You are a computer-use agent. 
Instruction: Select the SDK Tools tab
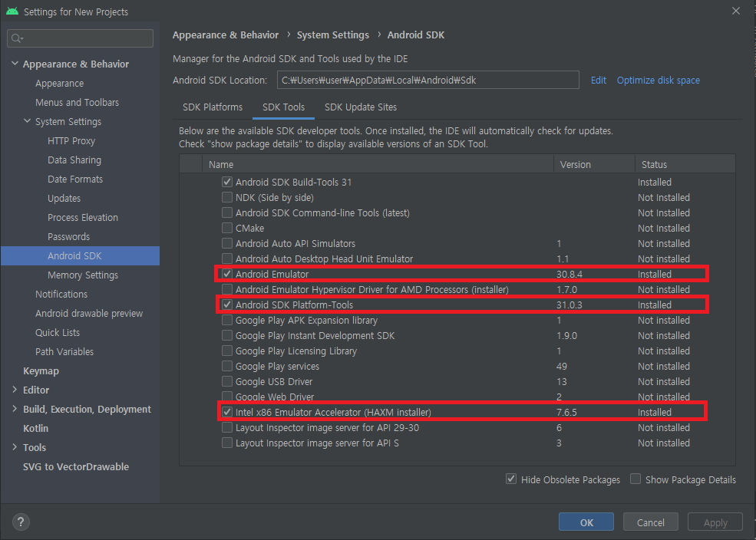pyautogui.click(x=283, y=107)
